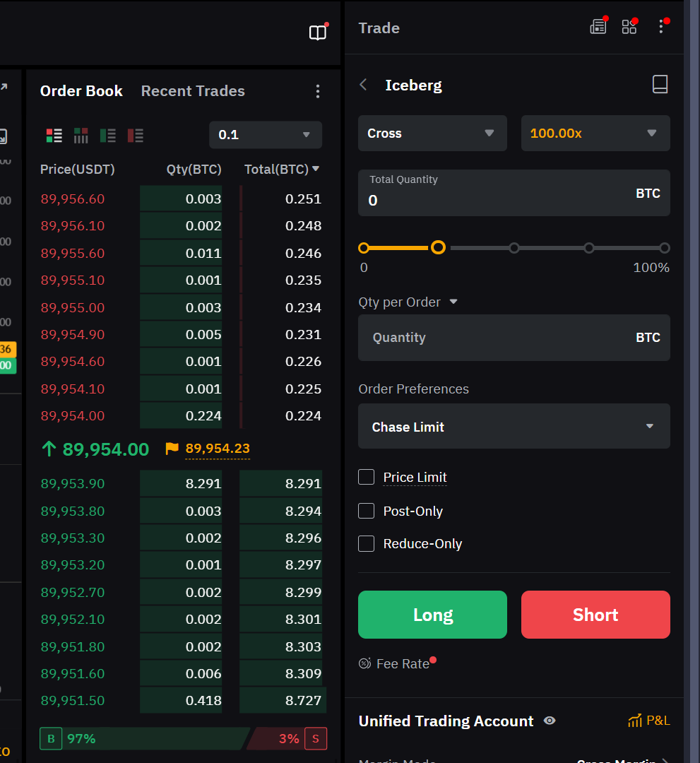The width and height of the screenshot is (700, 763).
Task: Click the 100% point on quantity slider
Action: [x=664, y=248]
